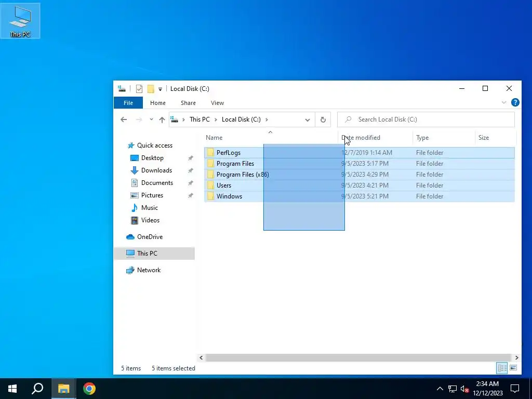Open the notification center icon
The height and width of the screenshot is (399, 532).
pyautogui.click(x=515, y=389)
